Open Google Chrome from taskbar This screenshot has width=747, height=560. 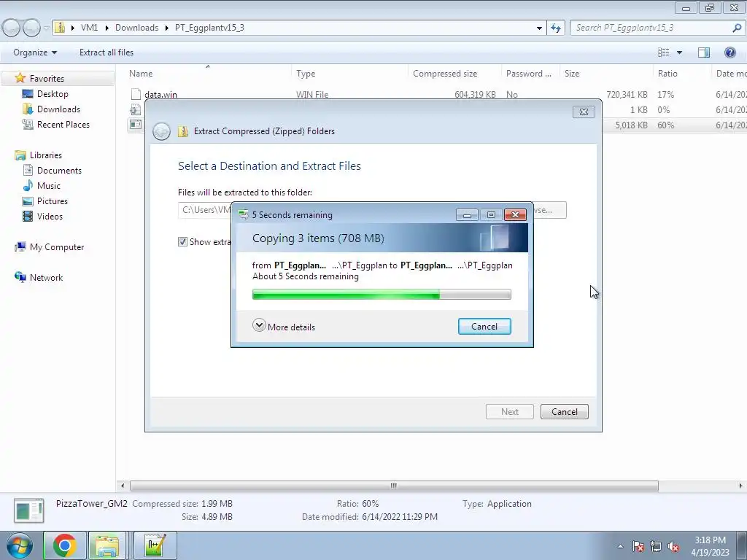[65, 545]
